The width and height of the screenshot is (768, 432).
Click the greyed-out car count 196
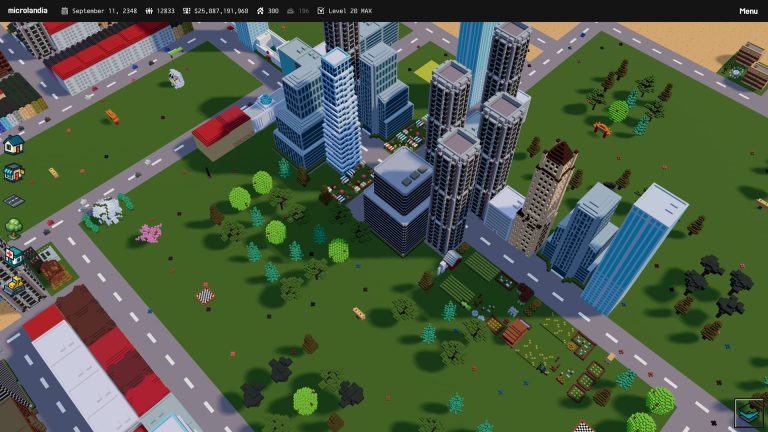pyautogui.click(x=297, y=11)
